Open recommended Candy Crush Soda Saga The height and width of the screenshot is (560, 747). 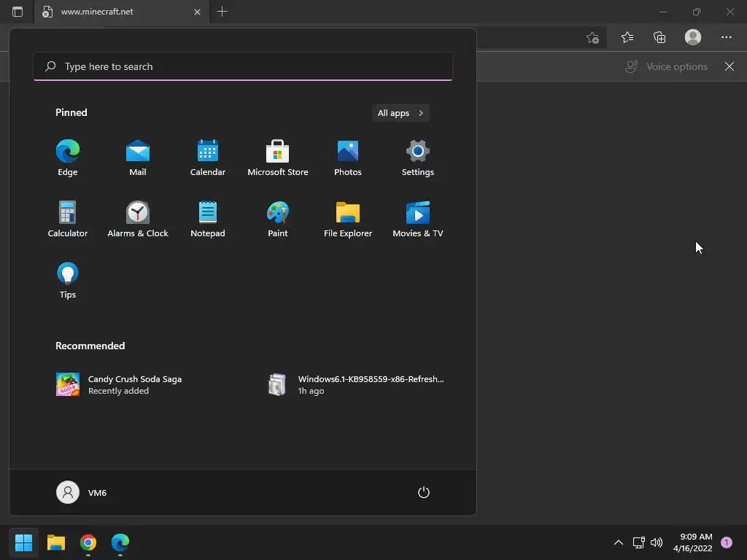[x=119, y=385]
